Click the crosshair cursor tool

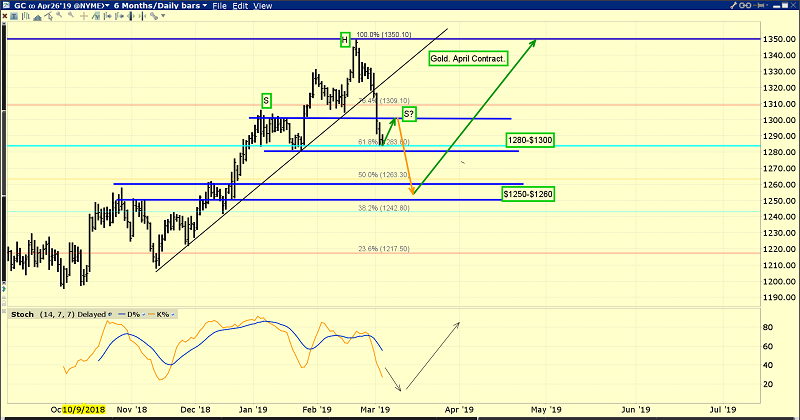(x=84, y=16)
